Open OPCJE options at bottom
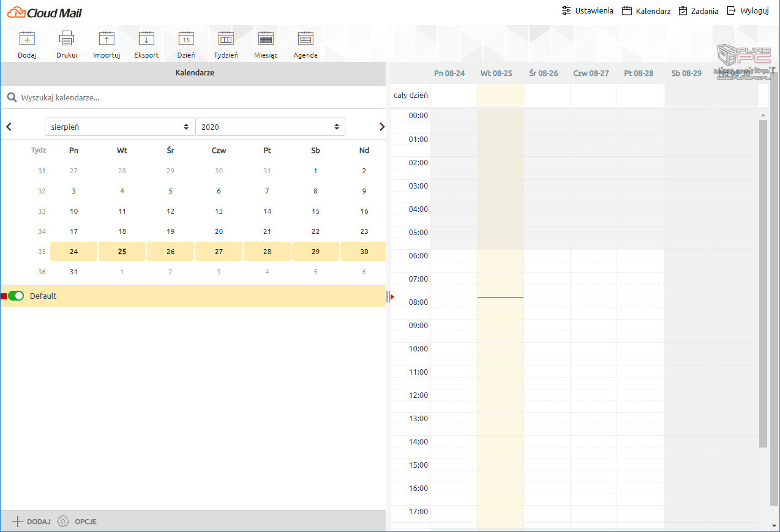Image resolution: width=780 pixels, height=532 pixels. [77, 522]
